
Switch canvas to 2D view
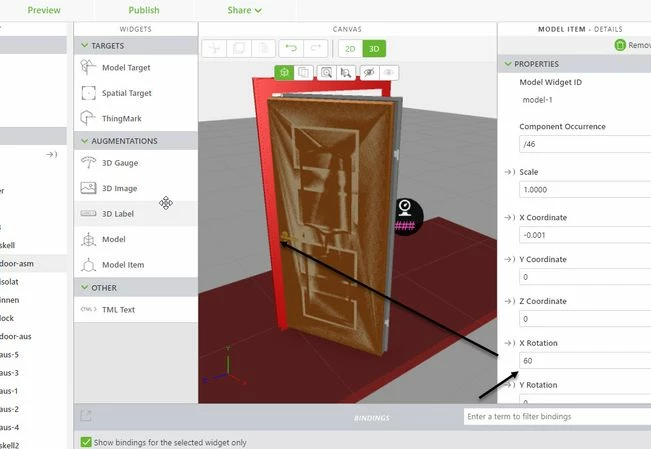(350, 49)
